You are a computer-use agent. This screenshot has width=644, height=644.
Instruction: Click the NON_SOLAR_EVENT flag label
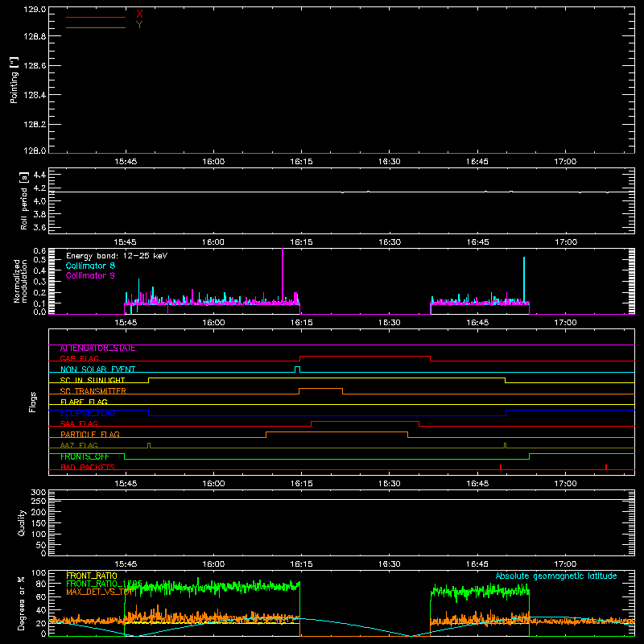tap(97, 369)
